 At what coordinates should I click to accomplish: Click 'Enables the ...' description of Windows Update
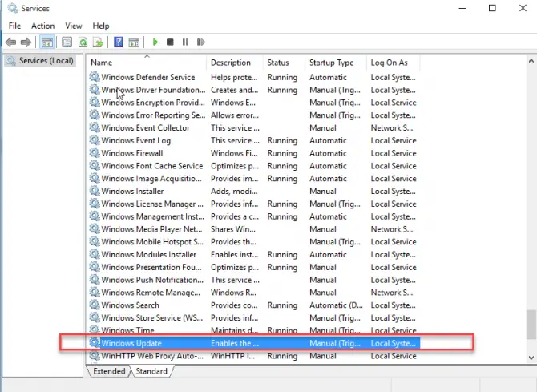click(235, 343)
